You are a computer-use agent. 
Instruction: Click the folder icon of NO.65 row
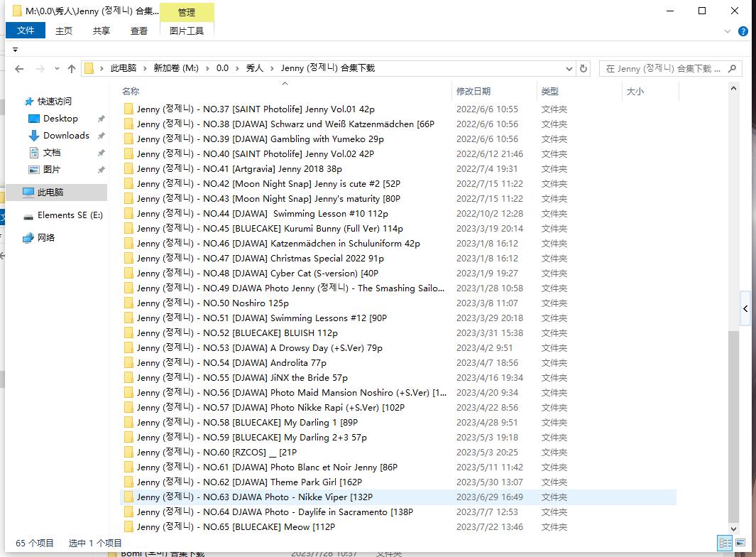pyautogui.click(x=128, y=526)
